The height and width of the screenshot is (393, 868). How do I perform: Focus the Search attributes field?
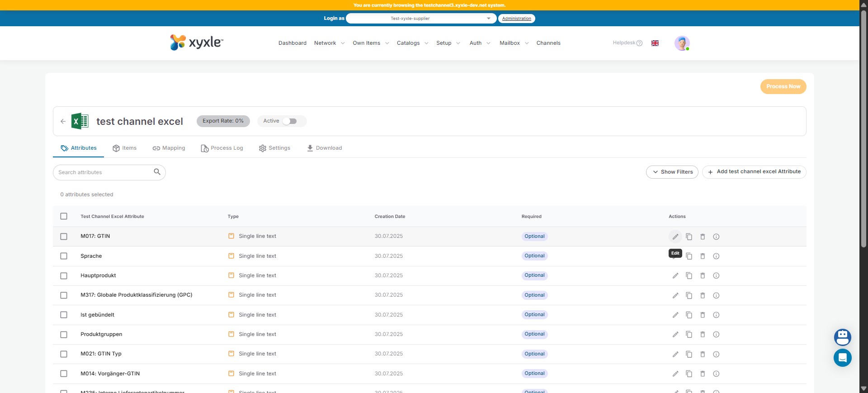pos(104,172)
